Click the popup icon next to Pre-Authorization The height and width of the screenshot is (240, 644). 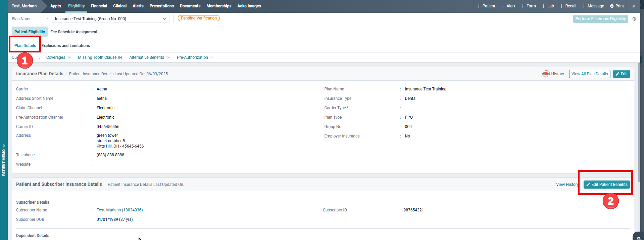pos(211,57)
